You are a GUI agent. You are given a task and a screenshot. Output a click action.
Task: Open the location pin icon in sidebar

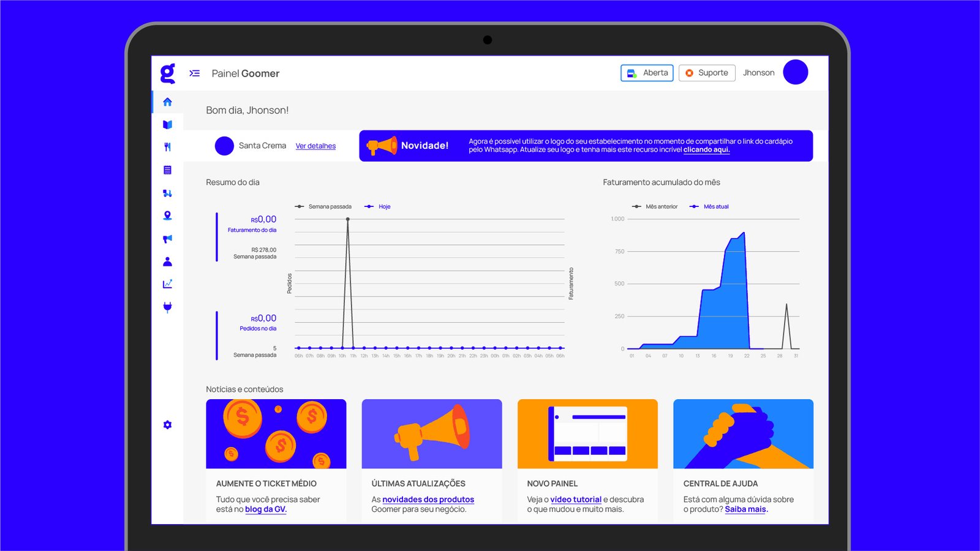(x=167, y=216)
